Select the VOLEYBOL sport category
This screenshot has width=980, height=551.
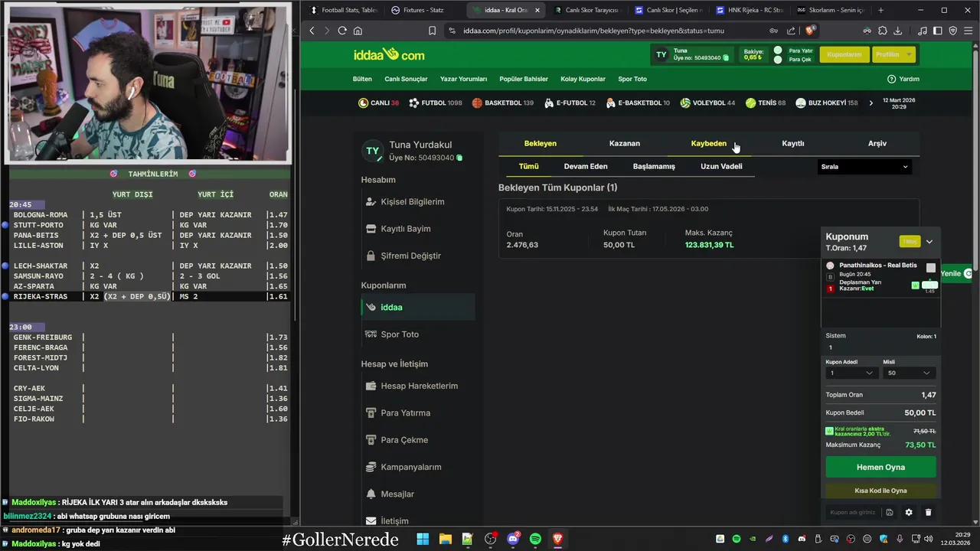click(707, 103)
